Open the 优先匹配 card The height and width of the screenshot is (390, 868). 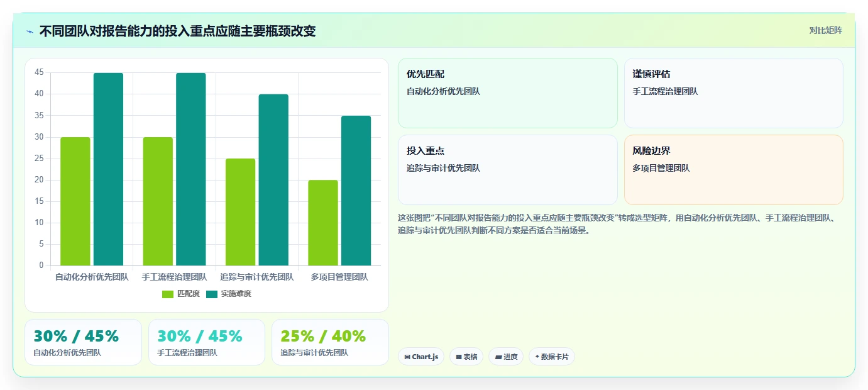coord(508,93)
